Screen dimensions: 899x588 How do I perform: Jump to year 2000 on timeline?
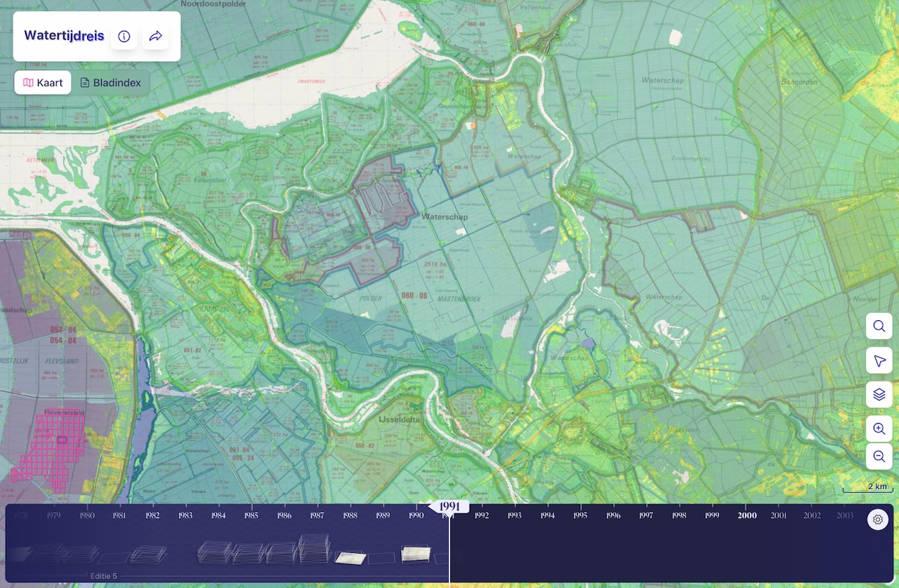pos(747,516)
